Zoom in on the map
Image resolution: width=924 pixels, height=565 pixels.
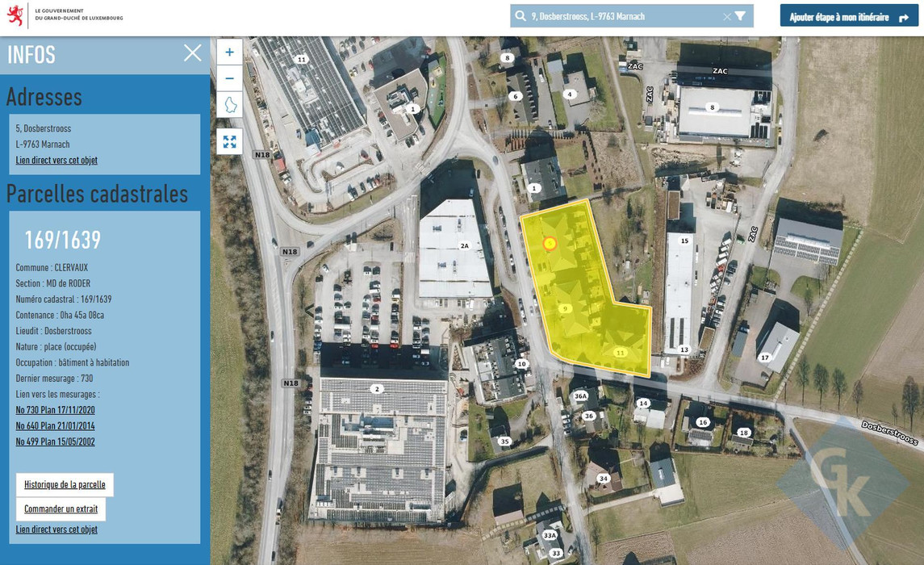pos(229,52)
